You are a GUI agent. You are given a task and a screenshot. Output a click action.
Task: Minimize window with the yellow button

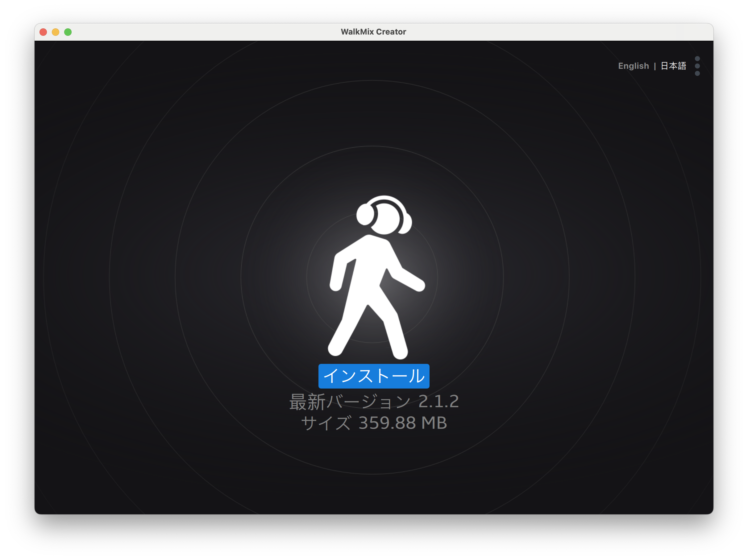pyautogui.click(x=56, y=32)
